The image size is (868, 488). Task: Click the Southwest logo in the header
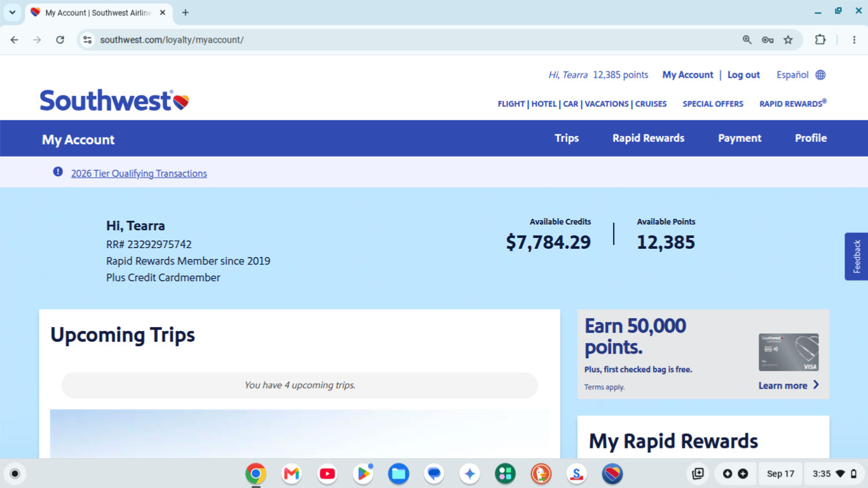click(114, 101)
